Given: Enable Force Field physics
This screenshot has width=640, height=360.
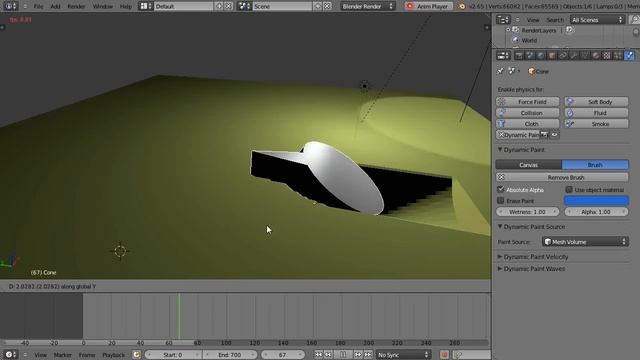Looking at the screenshot, I should point(527,102).
